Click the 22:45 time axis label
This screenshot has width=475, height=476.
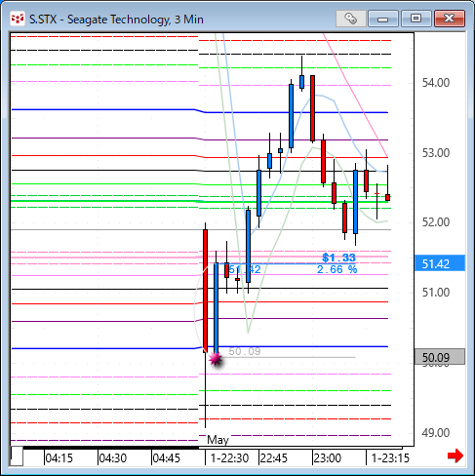[274, 458]
